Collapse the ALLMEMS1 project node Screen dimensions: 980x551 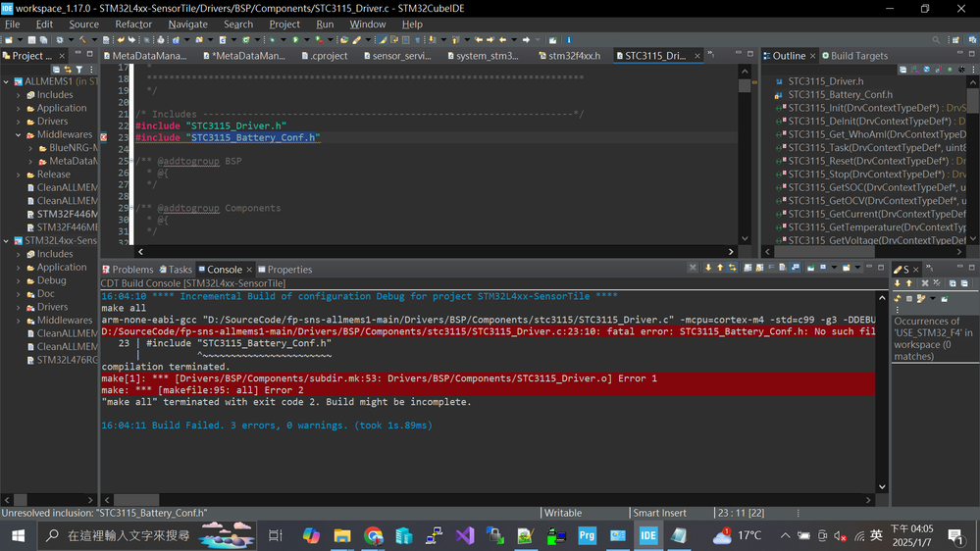6,81
